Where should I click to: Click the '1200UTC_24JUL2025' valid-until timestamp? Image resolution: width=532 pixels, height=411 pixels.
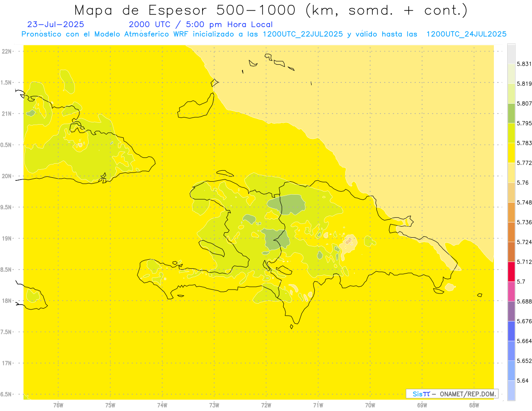466,34
